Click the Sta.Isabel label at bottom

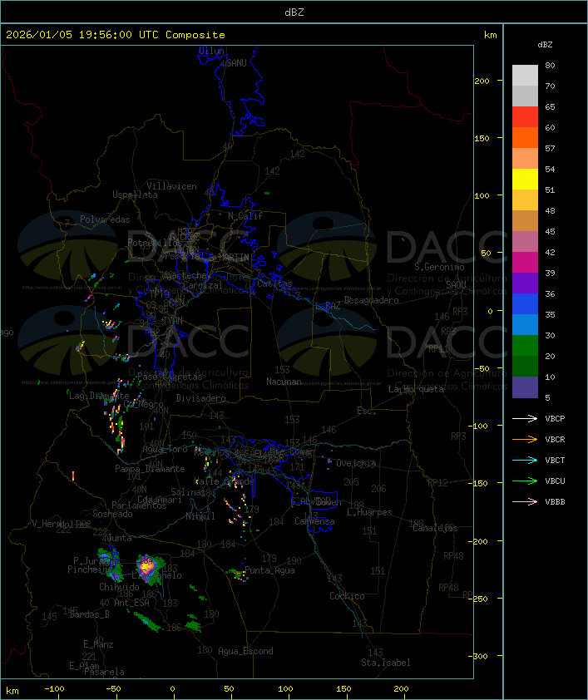click(x=385, y=663)
